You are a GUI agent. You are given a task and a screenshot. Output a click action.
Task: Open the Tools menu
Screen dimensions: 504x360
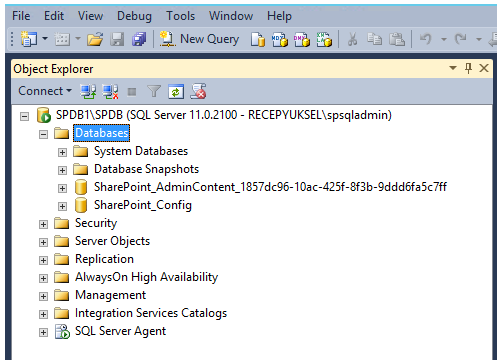click(180, 16)
